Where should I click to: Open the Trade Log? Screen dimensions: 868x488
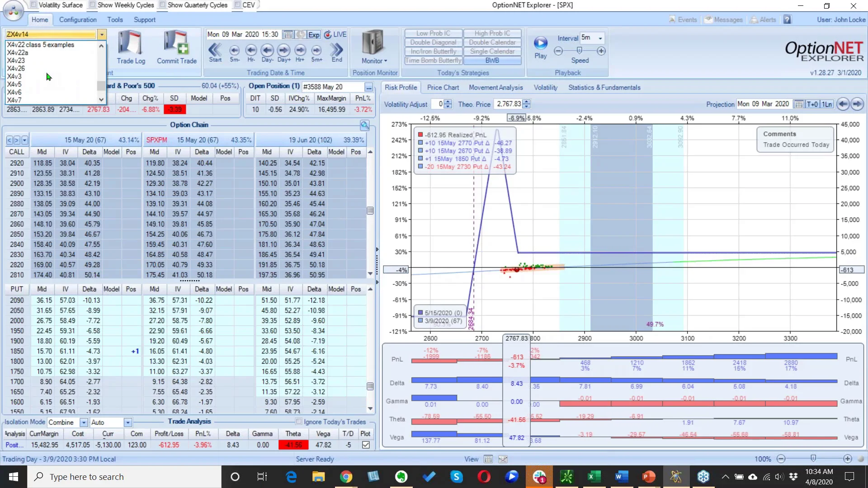131,47
